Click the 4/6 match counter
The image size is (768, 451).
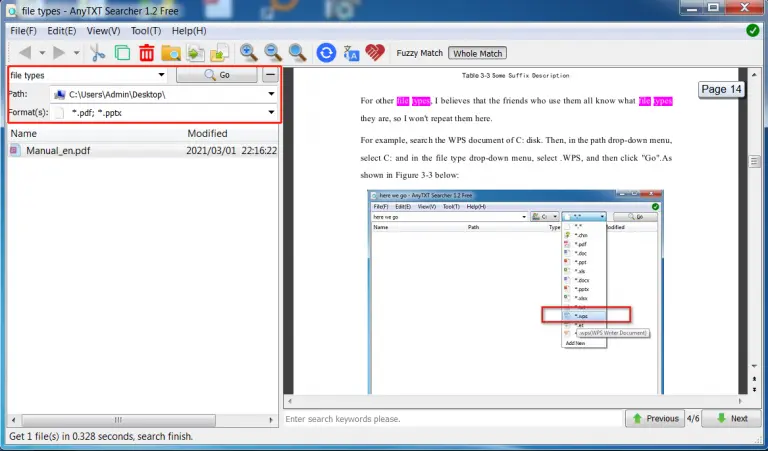(693, 419)
